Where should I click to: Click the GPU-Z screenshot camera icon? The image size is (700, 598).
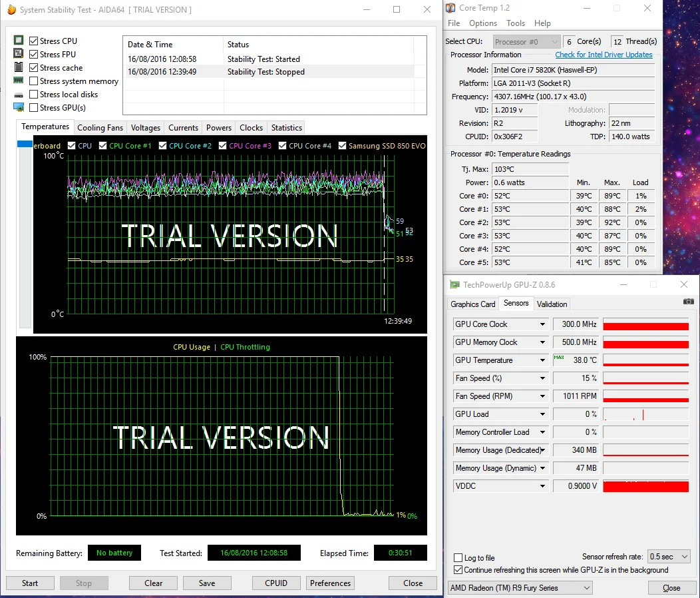click(x=689, y=302)
